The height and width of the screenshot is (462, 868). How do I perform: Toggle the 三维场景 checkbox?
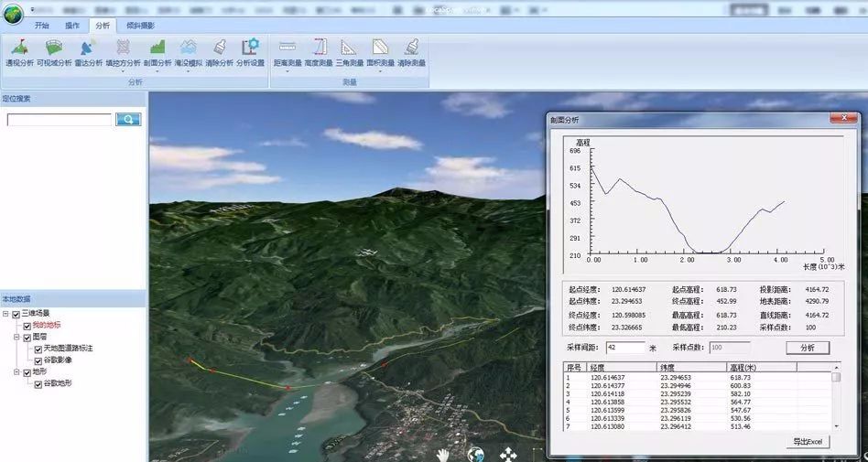click(x=16, y=314)
